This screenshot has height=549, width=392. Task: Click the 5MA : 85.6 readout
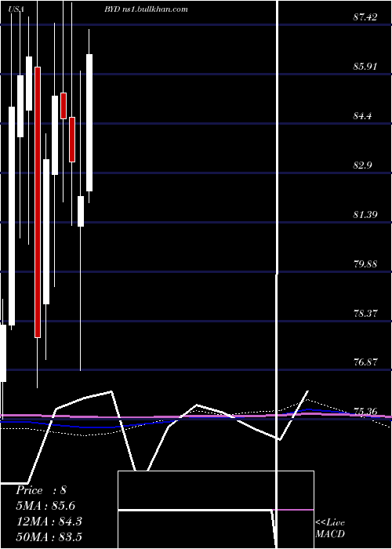point(45,506)
